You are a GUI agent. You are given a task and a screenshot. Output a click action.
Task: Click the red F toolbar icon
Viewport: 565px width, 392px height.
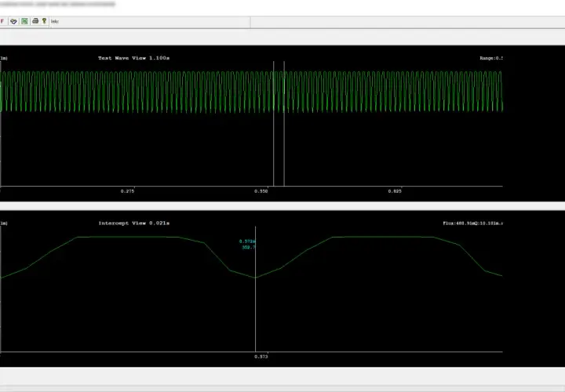[2, 21]
